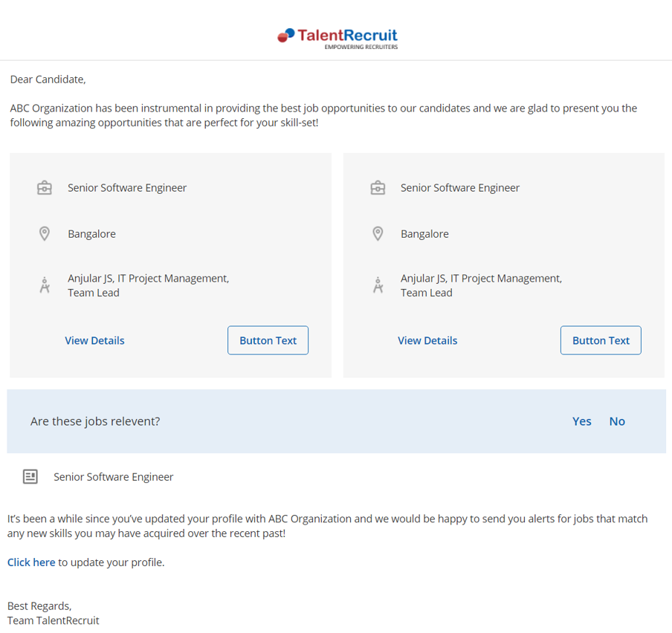Screen dimensions: 672x633
Task: Click the skills compass icon in left card
Action: click(45, 285)
